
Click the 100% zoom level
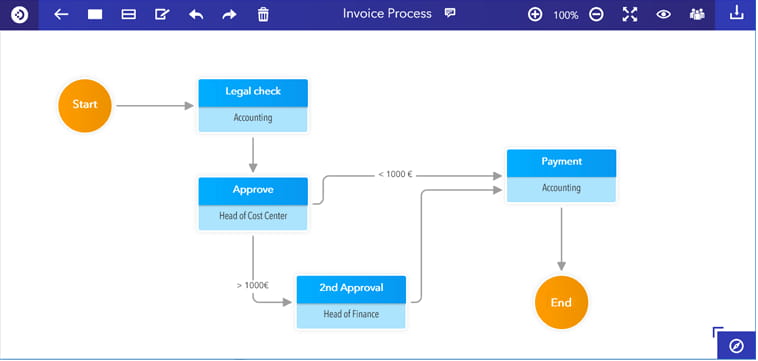click(566, 15)
